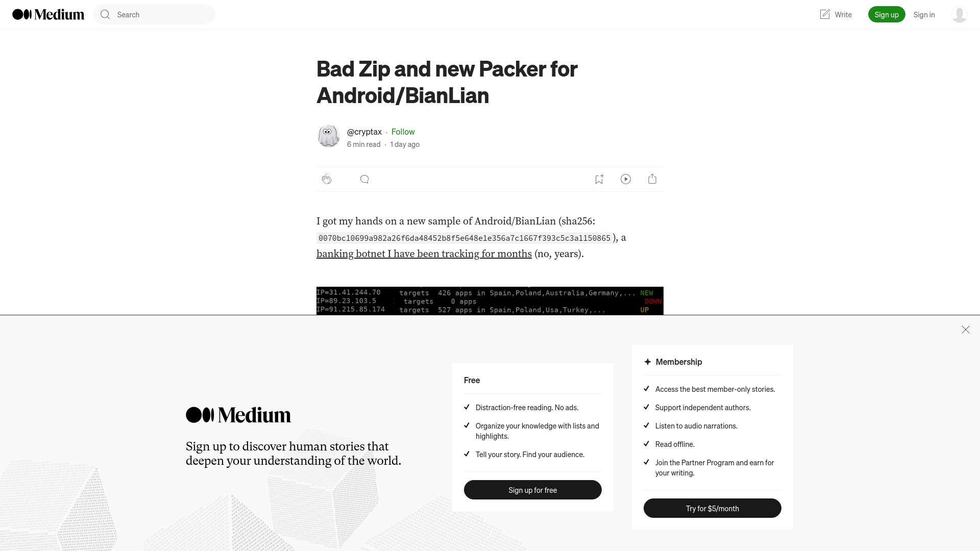Click the Sign up green button
The image size is (980, 551).
point(887,14)
